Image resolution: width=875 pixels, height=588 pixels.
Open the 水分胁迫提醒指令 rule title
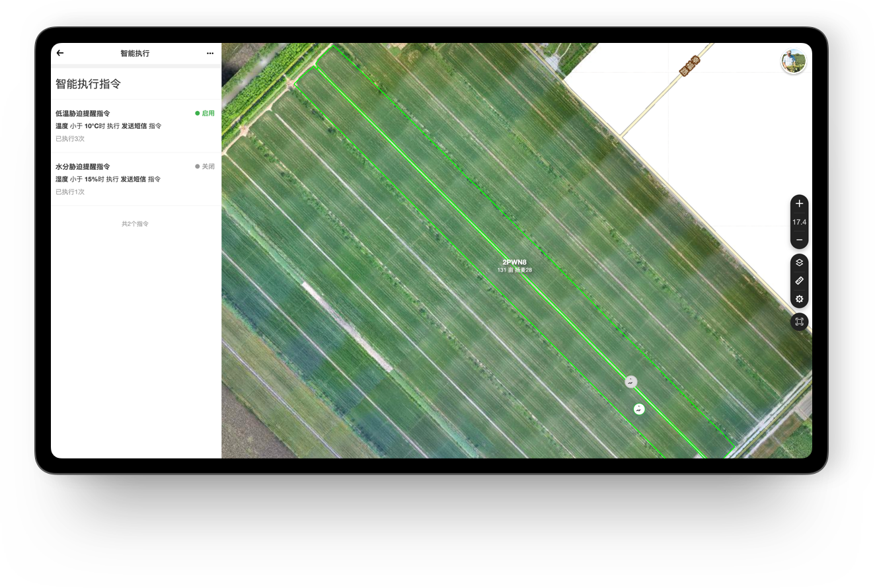(83, 166)
